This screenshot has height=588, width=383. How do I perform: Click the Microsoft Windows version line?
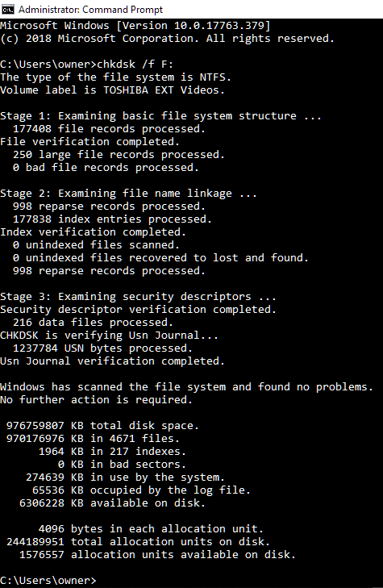coord(135,26)
